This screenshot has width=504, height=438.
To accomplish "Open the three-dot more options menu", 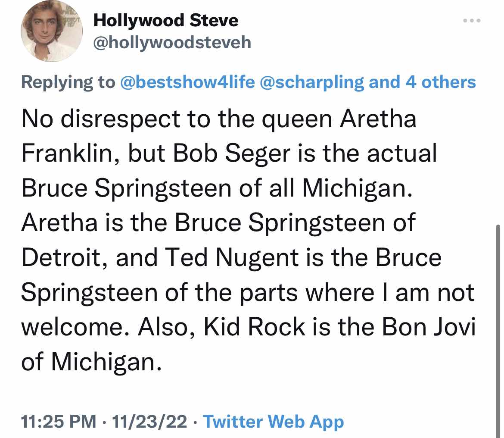I will 471,21.
